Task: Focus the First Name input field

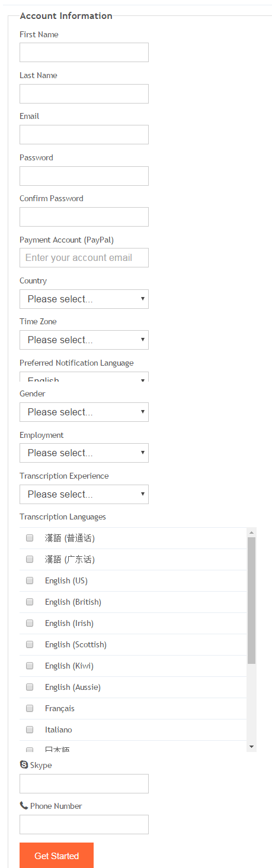Action: [x=84, y=52]
